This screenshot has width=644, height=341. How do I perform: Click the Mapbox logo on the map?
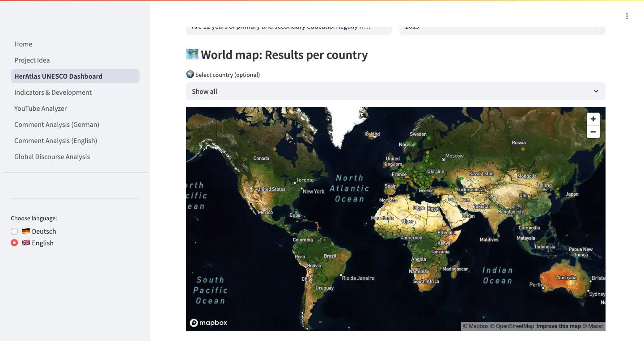coord(208,323)
